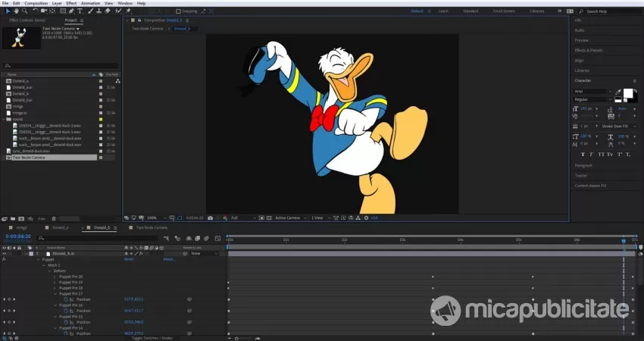Switch to Effect Controls panel tab
This screenshot has height=341, width=644.
click(27, 20)
